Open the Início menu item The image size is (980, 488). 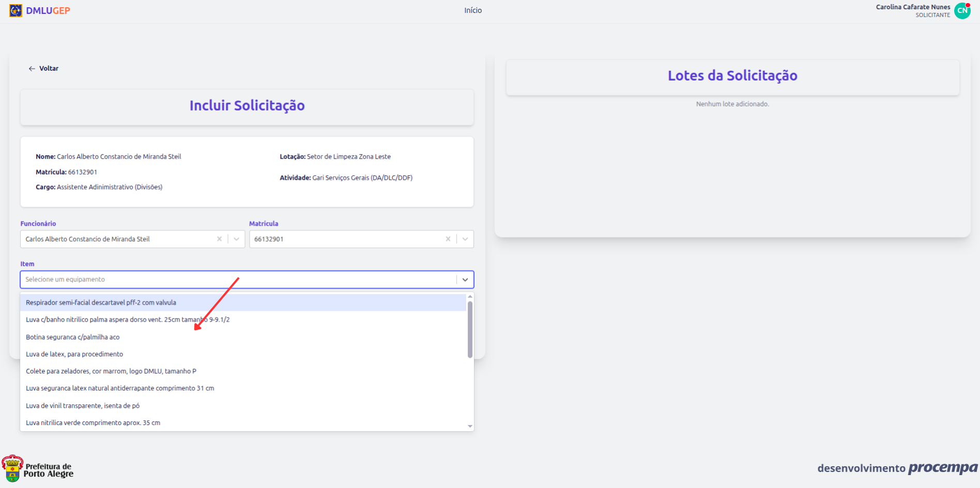(x=473, y=10)
